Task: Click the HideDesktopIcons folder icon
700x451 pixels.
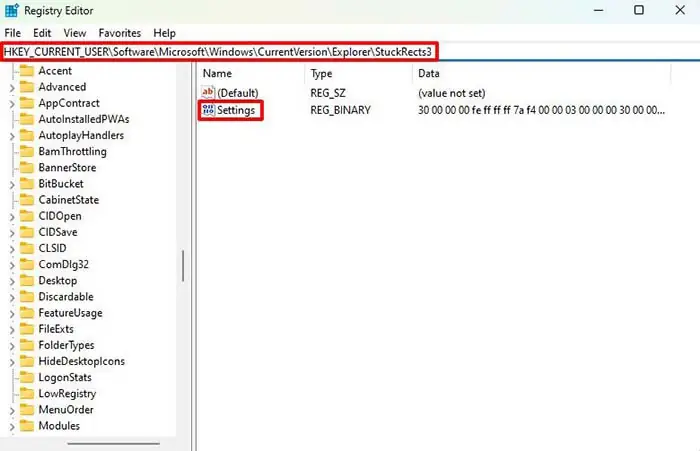Action: [27, 361]
